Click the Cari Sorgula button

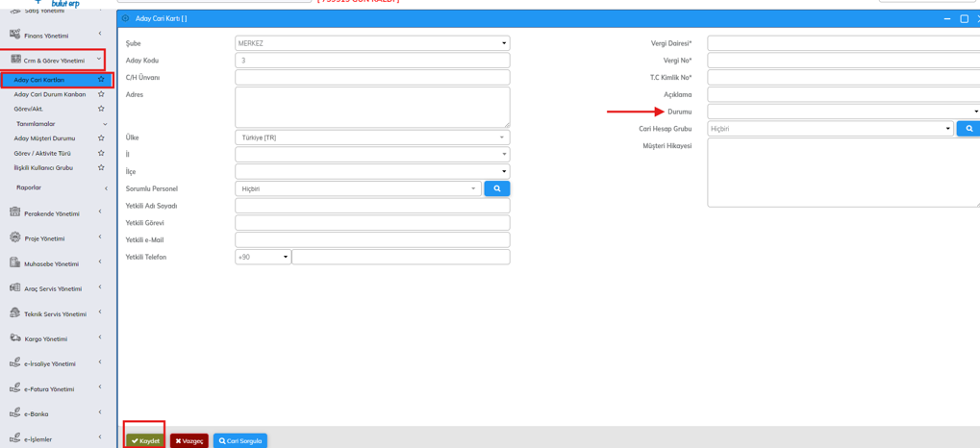pos(239,440)
